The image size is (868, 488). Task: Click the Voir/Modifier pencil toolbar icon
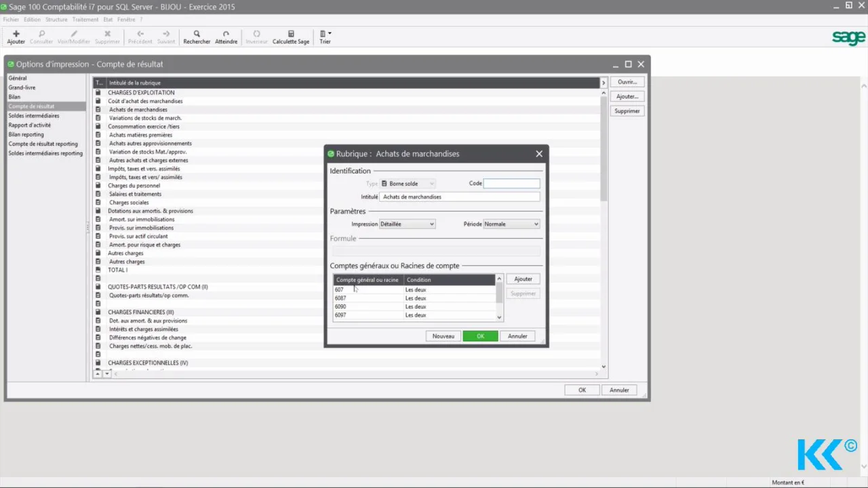(x=74, y=34)
